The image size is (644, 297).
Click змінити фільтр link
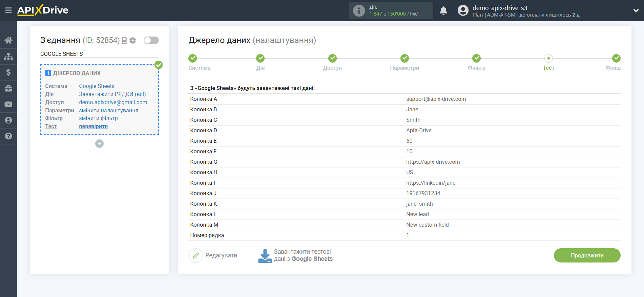coord(99,118)
